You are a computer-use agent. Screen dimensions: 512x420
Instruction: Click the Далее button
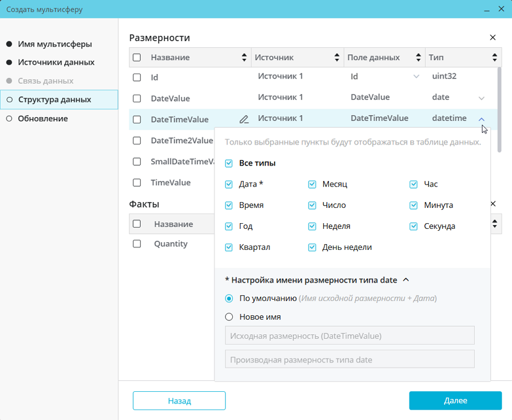pos(455,401)
